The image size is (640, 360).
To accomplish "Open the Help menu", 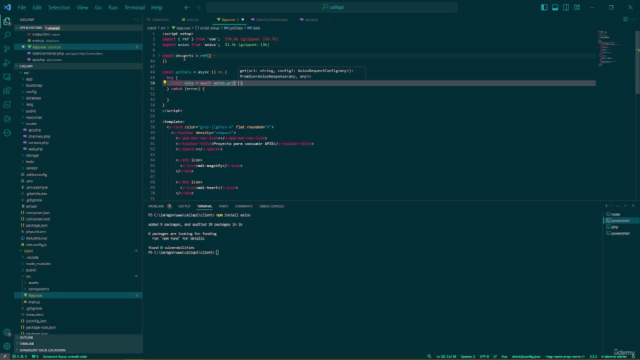I will [x=157, y=7].
